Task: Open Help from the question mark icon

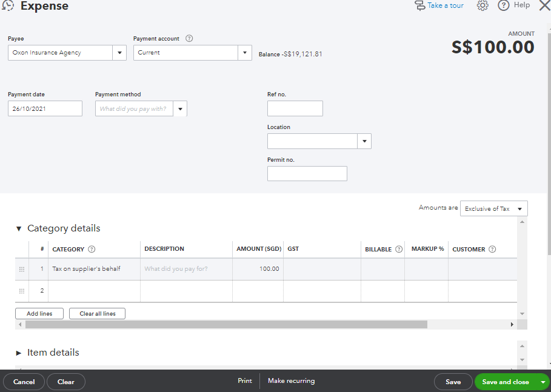Action: [x=503, y=5]
